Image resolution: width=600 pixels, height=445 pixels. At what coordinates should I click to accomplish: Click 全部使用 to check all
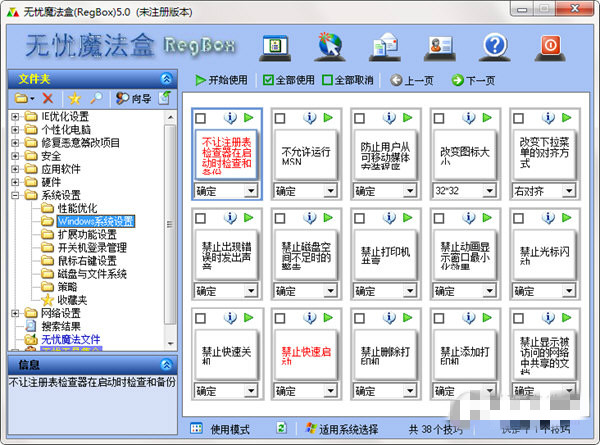click(x=289, y=80)
